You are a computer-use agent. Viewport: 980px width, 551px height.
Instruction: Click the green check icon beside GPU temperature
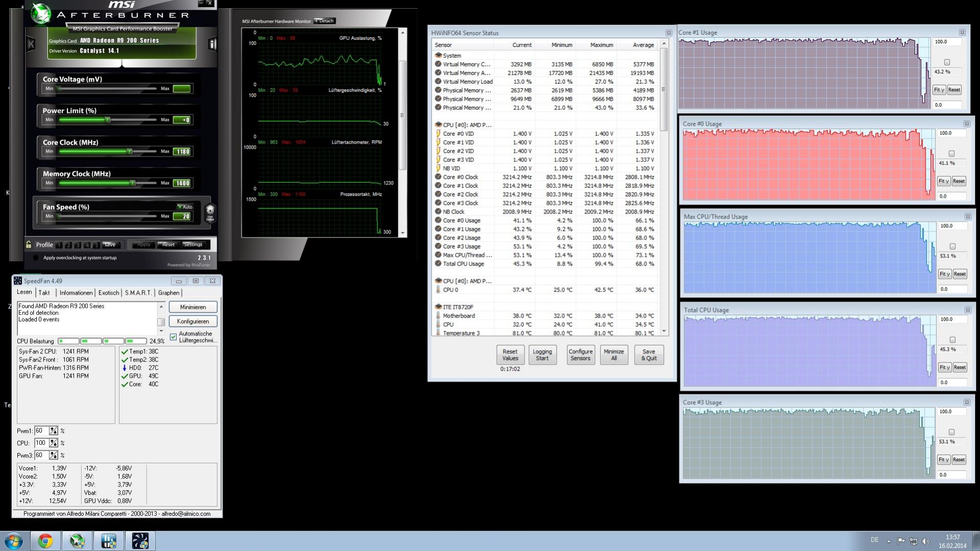pos(125,376)
